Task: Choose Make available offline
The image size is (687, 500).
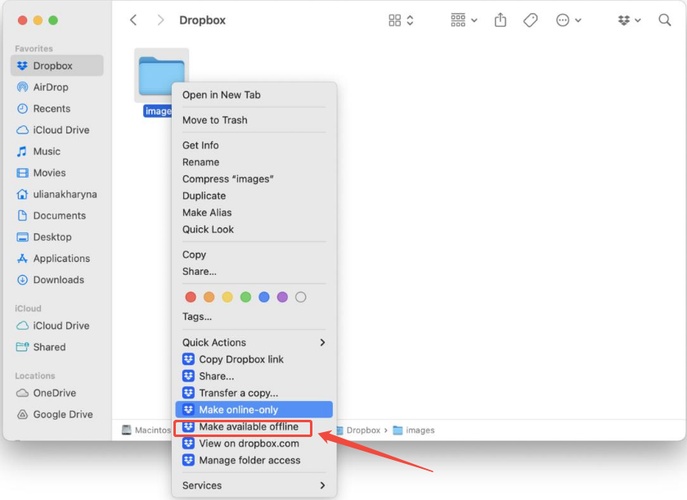Action: [254, 427]
